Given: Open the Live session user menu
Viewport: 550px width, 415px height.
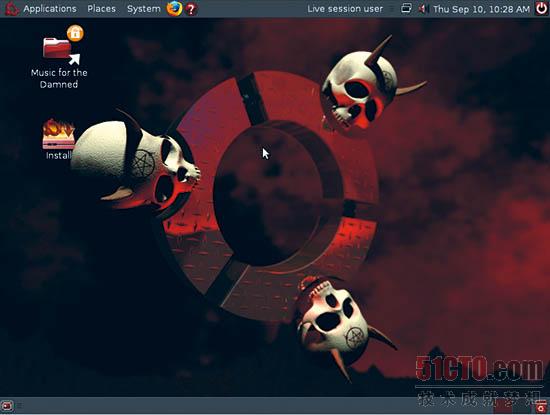Looking at the screenshot, I should [345, 9].
